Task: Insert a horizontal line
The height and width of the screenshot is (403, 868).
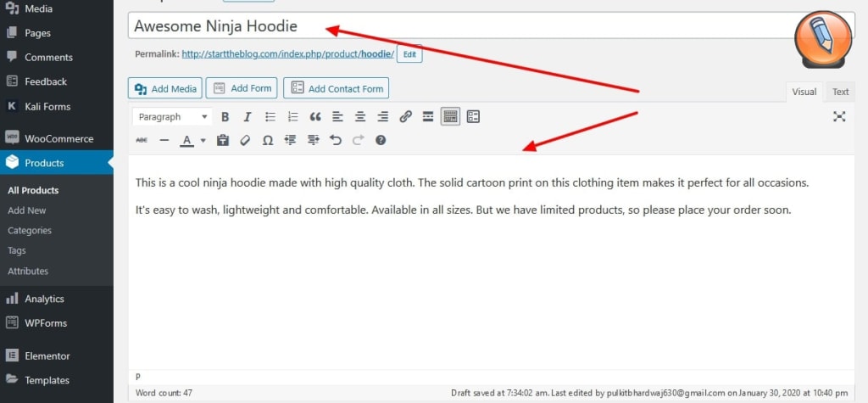Action: click(164, 140)
